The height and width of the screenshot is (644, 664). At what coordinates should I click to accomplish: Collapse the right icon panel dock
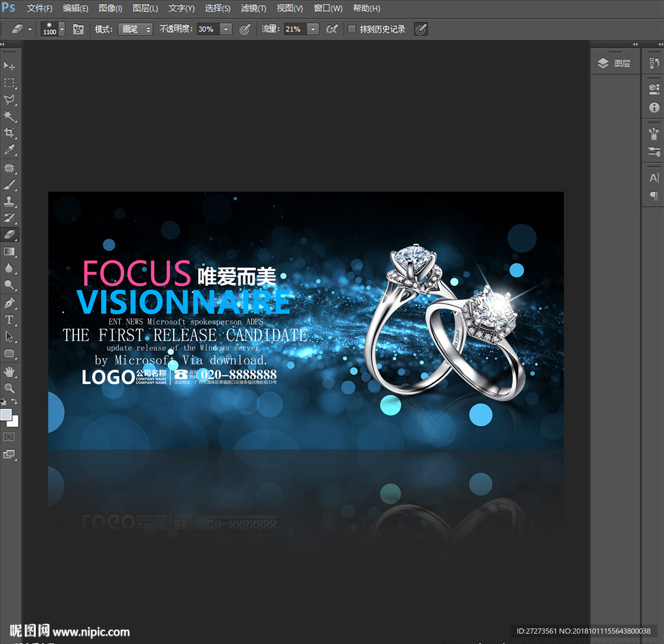click(661, 44)
